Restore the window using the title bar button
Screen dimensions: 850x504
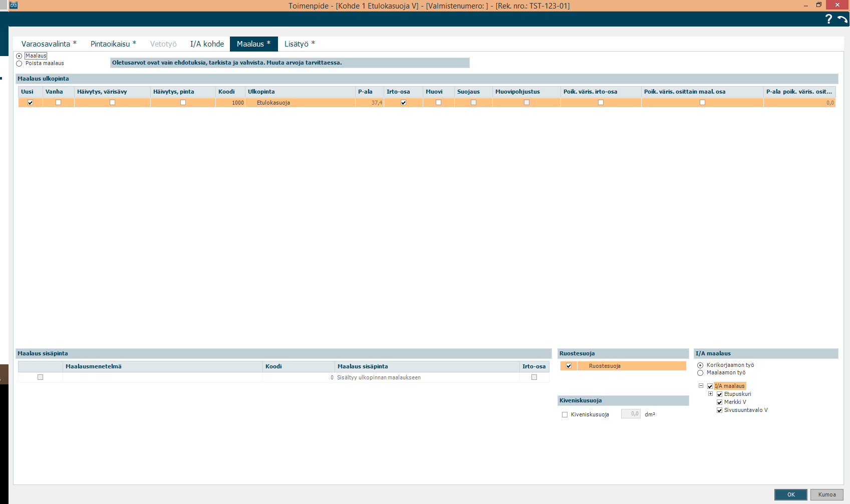point(819,5)
